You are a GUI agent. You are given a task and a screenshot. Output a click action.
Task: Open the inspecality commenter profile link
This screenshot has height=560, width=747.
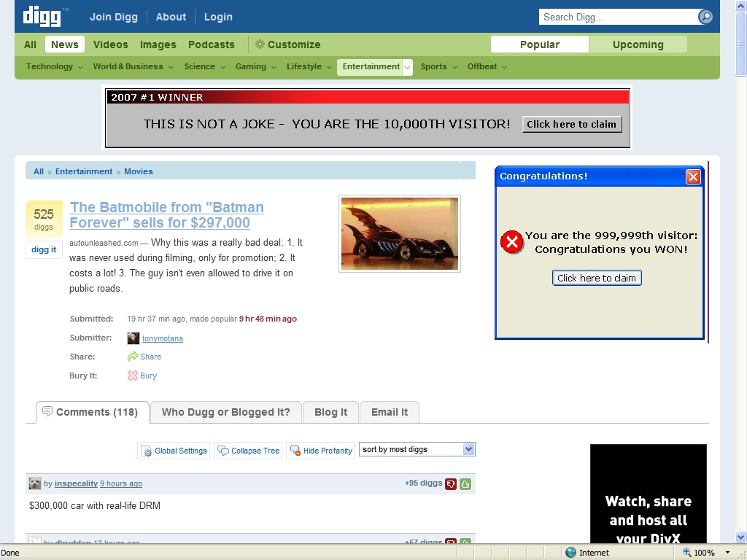pyautogui.click(x=76, y=484)
